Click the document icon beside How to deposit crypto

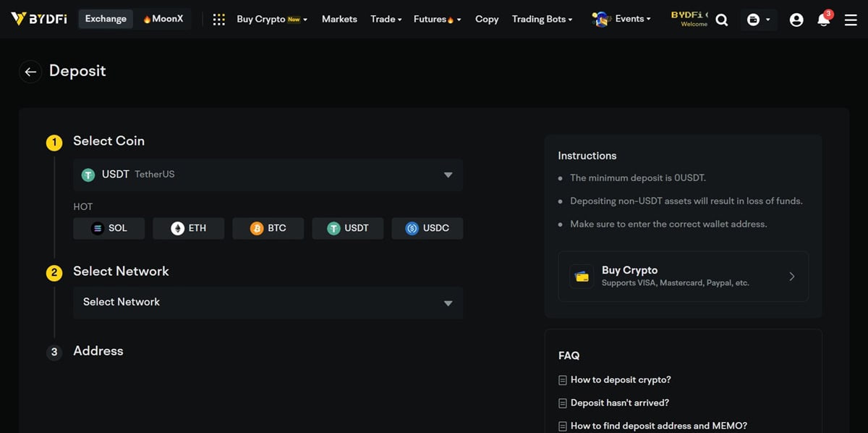tap(563, 380)
